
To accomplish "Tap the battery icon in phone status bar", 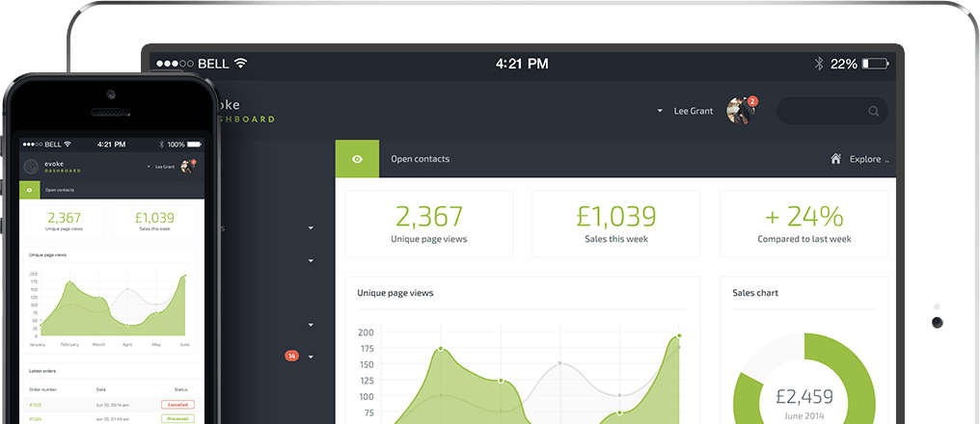I will point(194,145).
